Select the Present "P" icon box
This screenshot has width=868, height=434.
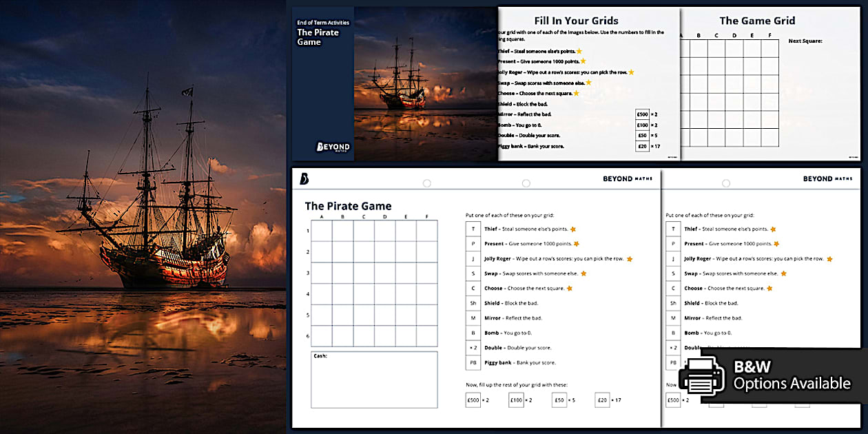[x=473, y=243]
